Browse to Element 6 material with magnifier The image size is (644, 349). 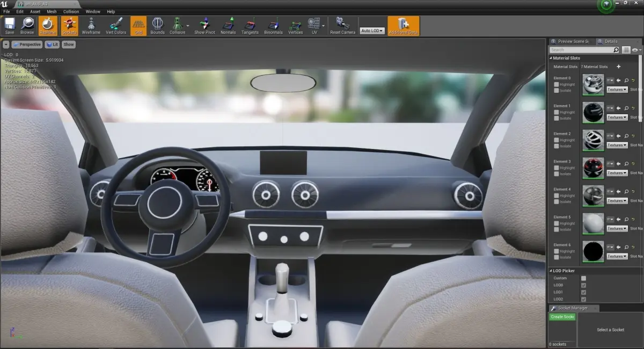point(626,248)
